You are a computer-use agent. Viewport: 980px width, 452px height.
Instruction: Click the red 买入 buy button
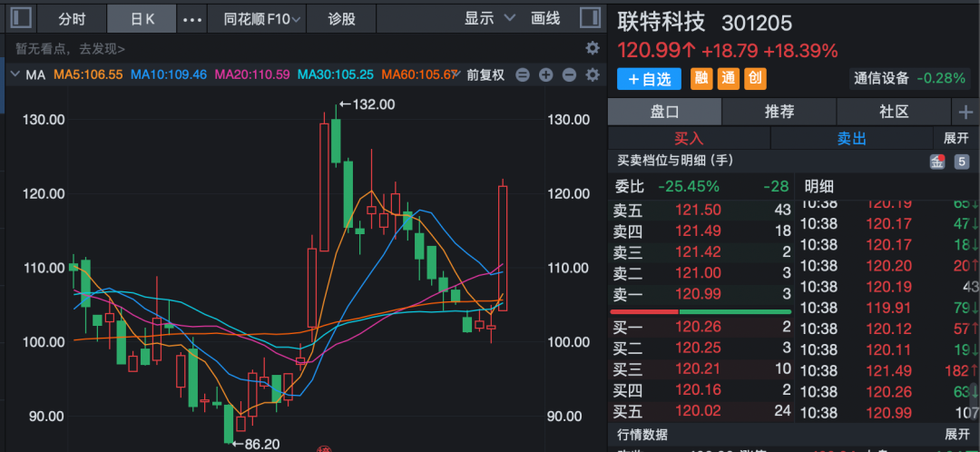[689, 138]
